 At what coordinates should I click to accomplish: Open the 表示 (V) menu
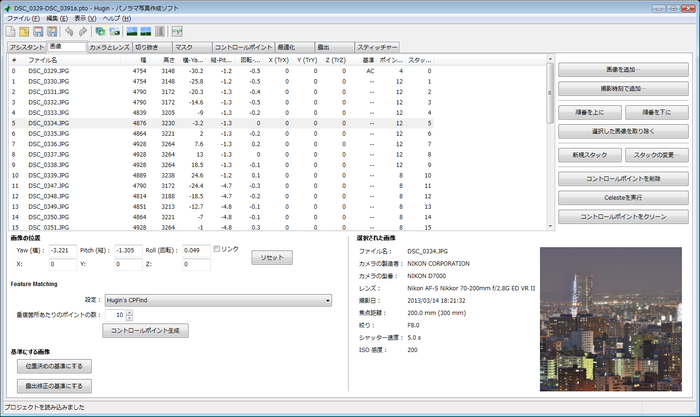pos(85,18)
